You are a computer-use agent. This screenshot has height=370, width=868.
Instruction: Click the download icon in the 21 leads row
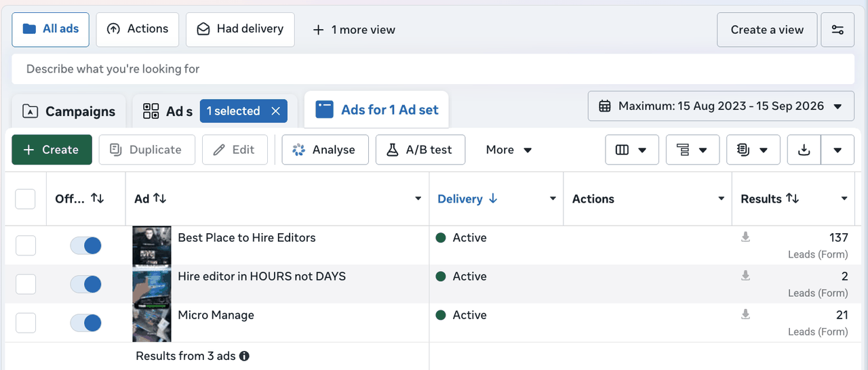point(745,314)
